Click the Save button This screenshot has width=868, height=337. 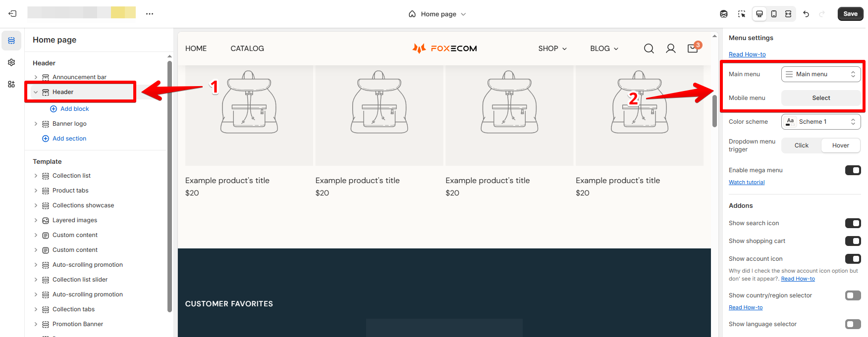pyautogui.click(x=850, y=14)
